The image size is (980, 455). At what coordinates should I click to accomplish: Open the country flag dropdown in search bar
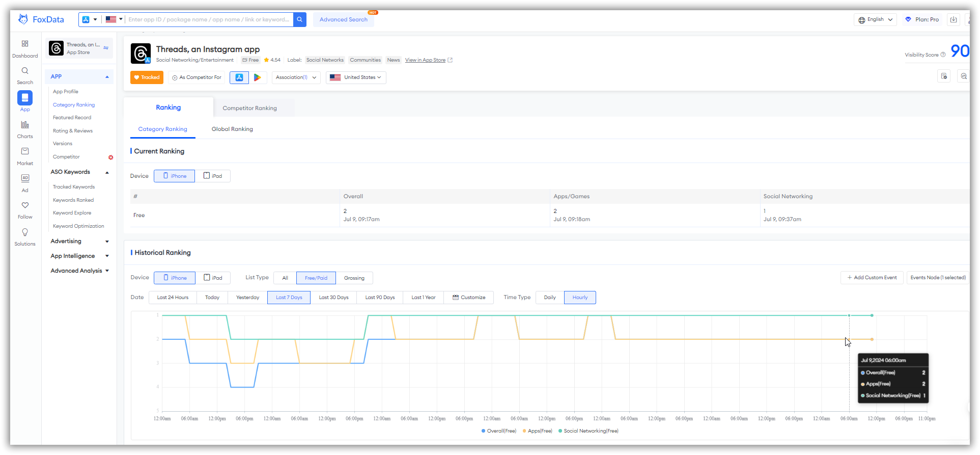(x=114, y=19)
